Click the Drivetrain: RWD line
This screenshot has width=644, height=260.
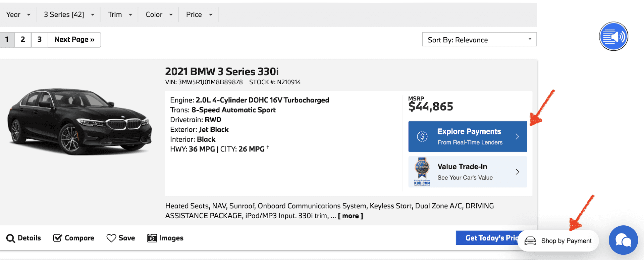pyautogui.click(x=196, y=120)
